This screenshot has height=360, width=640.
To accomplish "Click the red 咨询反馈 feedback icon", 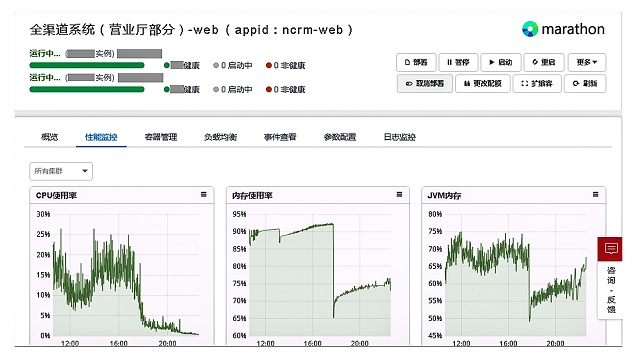I will pos(611,249).
